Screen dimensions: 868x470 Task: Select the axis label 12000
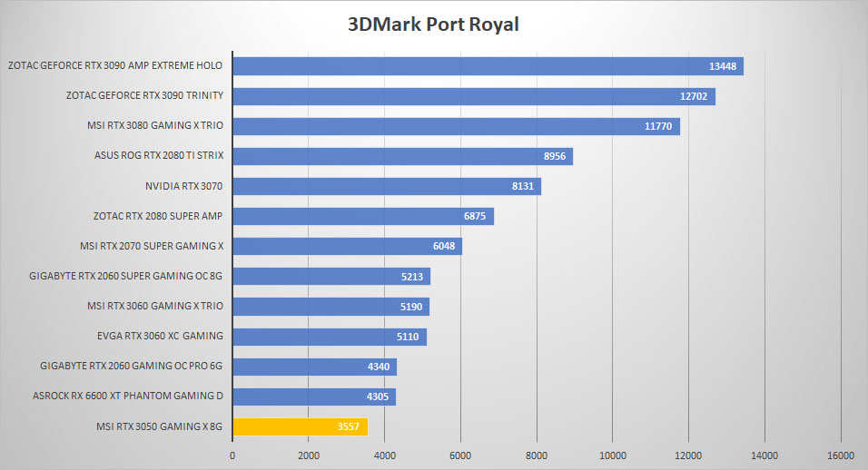pos(688,455)
